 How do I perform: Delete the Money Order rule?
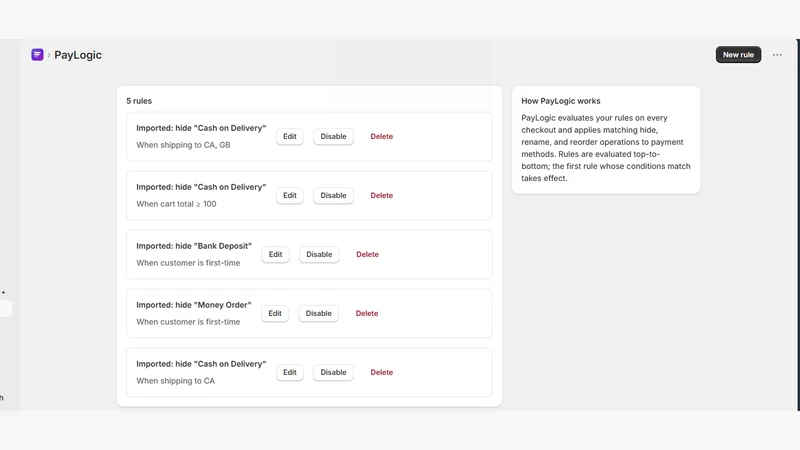click(x=367, y=313)
